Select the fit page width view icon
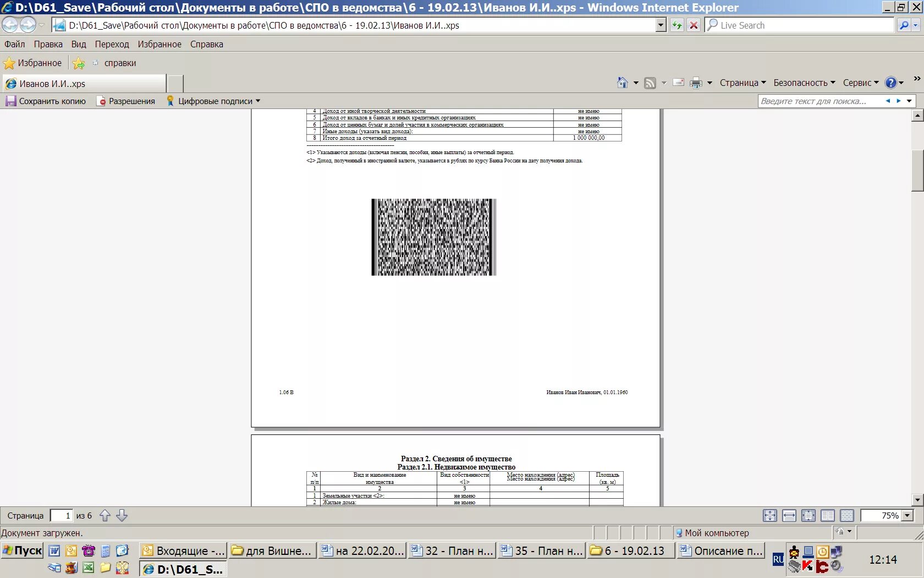This screenshot has height=578, width=924. pos(789,516)
